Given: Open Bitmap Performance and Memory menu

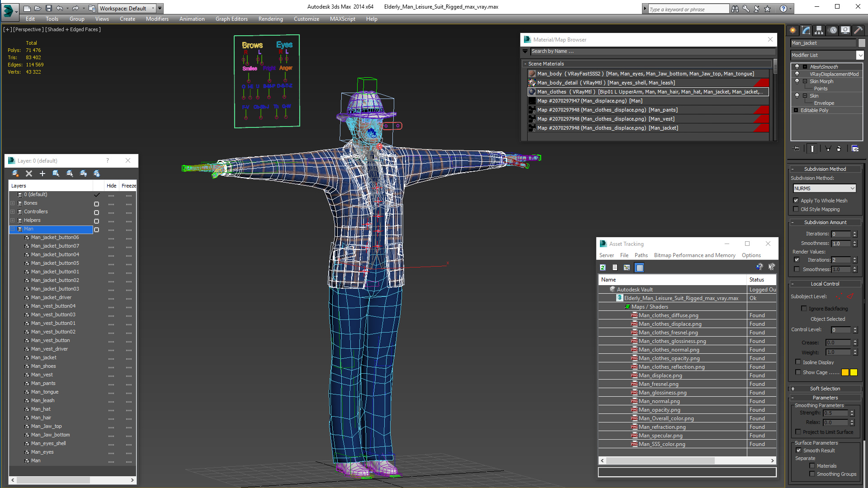Looking at the screenshot, I should tap(694, 255).
